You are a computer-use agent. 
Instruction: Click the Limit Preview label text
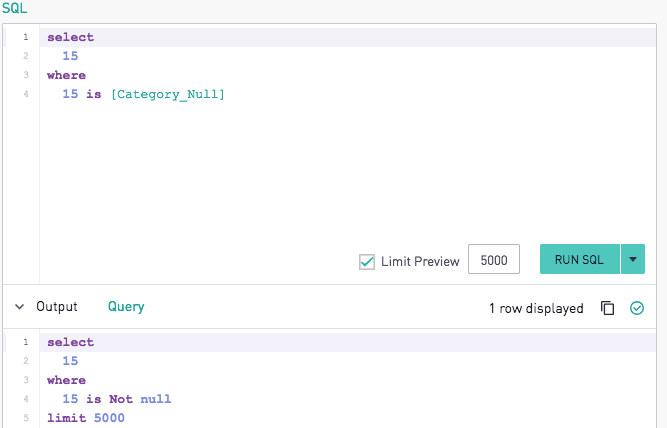click(x=420, y=261)
